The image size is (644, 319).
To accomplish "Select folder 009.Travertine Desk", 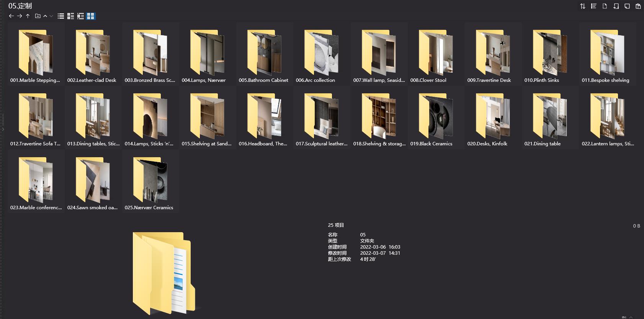I will click(493, 54).
